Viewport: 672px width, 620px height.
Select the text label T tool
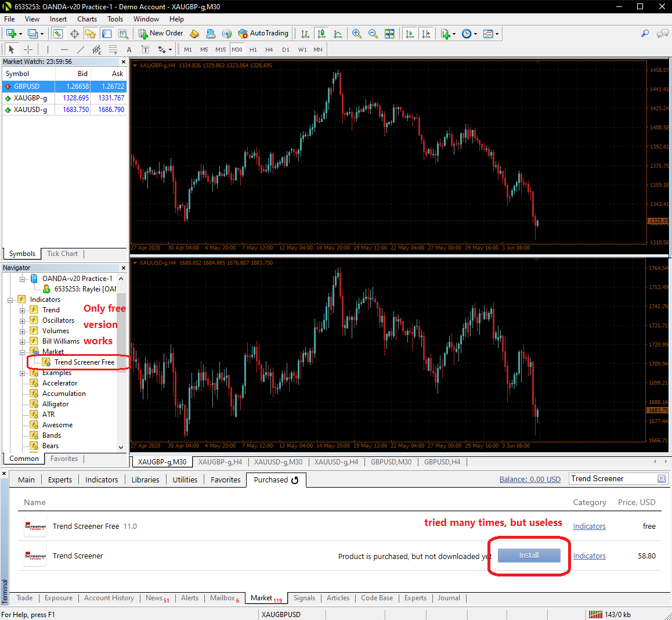[145, 49]
